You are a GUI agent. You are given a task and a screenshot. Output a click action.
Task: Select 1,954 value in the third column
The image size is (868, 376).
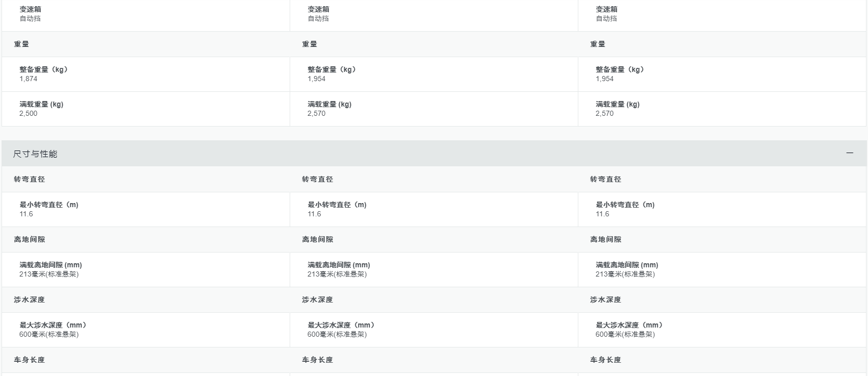pos(605,79)
